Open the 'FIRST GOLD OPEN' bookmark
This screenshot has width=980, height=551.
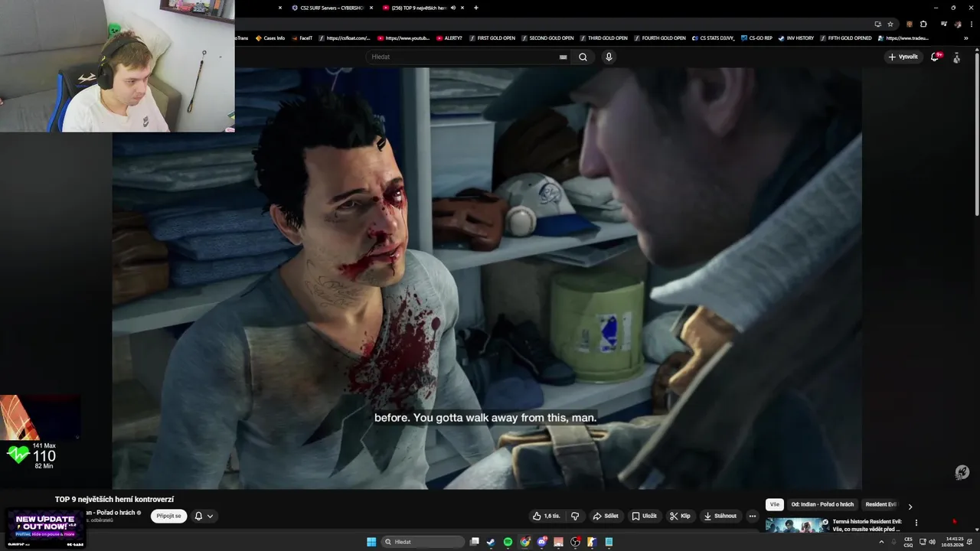[492, 37]
